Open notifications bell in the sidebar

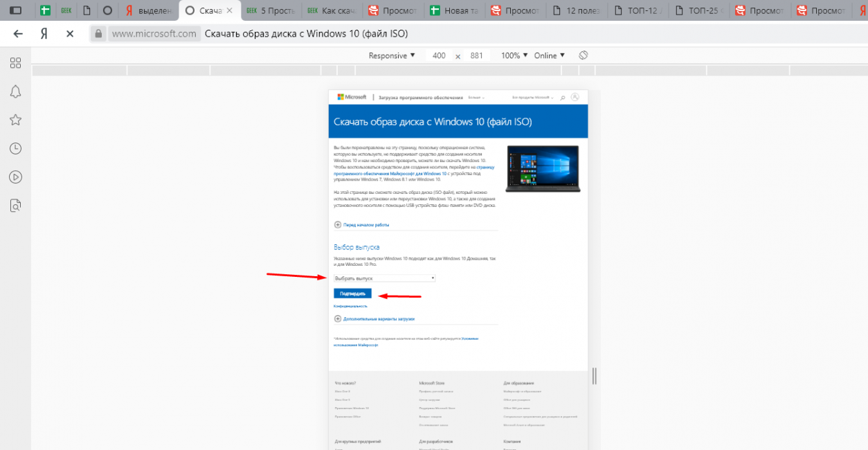click(15, 91)
